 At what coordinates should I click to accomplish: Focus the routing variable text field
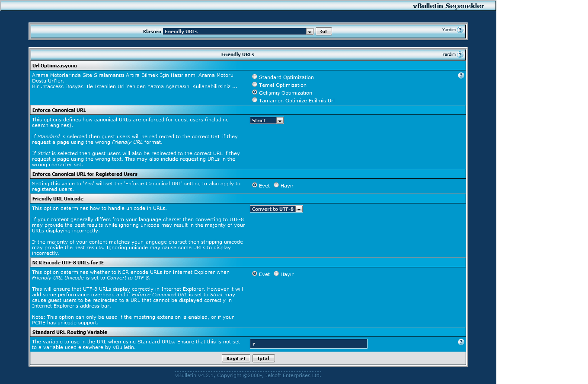tap(309, 344)
